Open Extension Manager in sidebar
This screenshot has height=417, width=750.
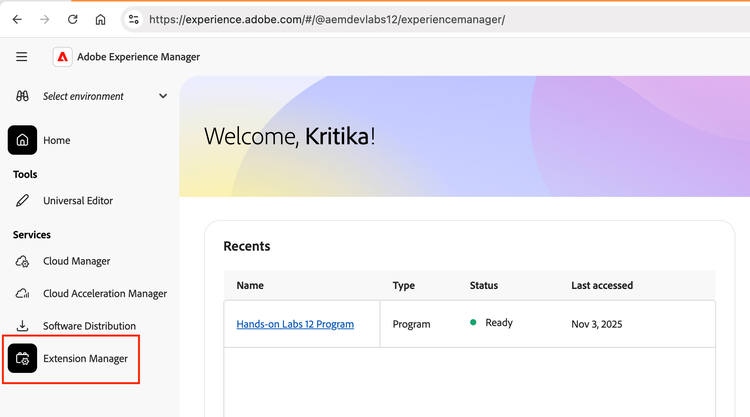[x=85, y=358]
